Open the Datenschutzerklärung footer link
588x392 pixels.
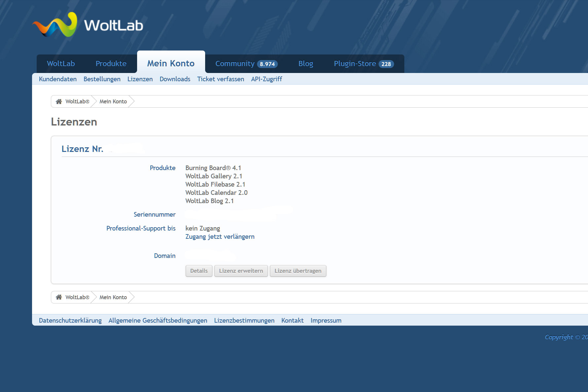(x=70, y=320)
